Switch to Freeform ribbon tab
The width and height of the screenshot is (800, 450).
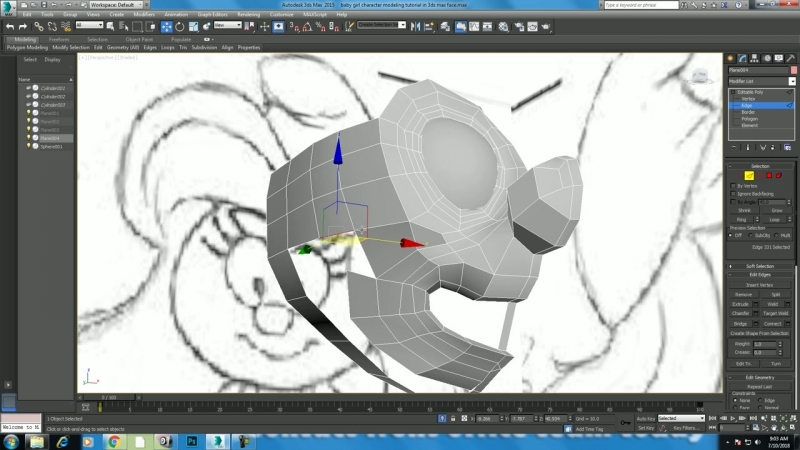coord(59,39)
